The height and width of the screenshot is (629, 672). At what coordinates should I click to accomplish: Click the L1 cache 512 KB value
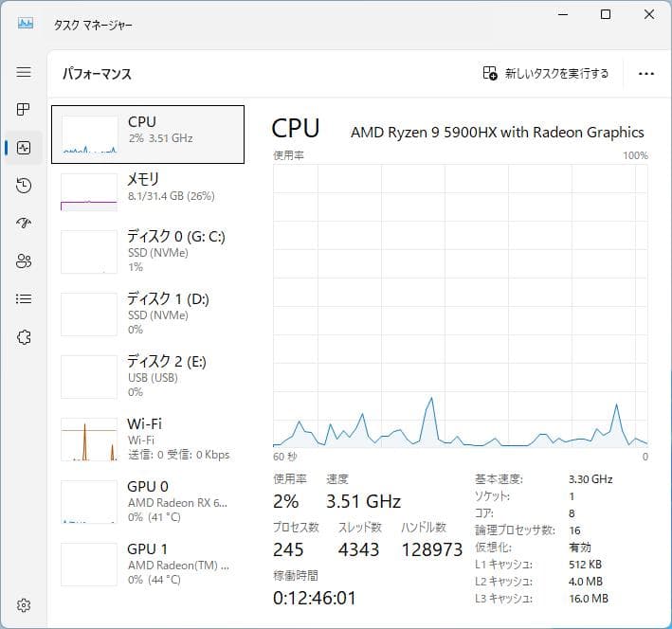(585, 565)
